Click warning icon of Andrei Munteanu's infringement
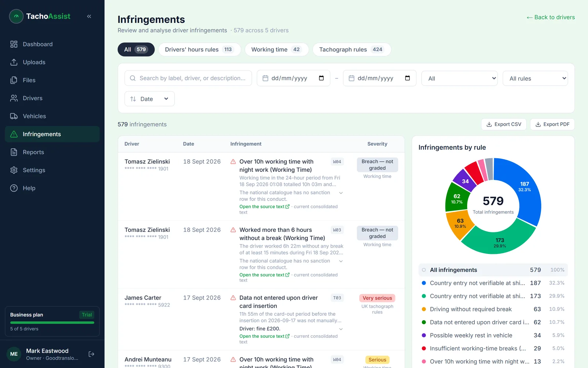Image resolution: width=588 pixels, height=368 pixels. [x=233, y=360]
